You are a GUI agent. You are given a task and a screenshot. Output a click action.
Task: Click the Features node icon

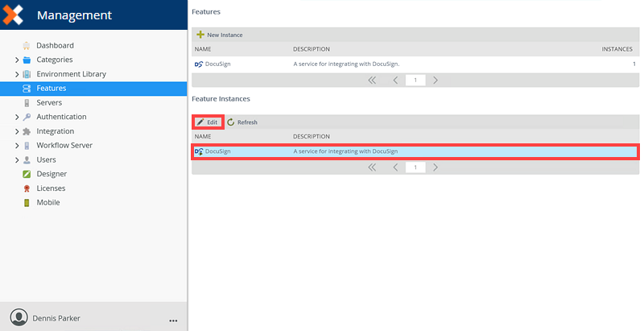pos(27,89)
